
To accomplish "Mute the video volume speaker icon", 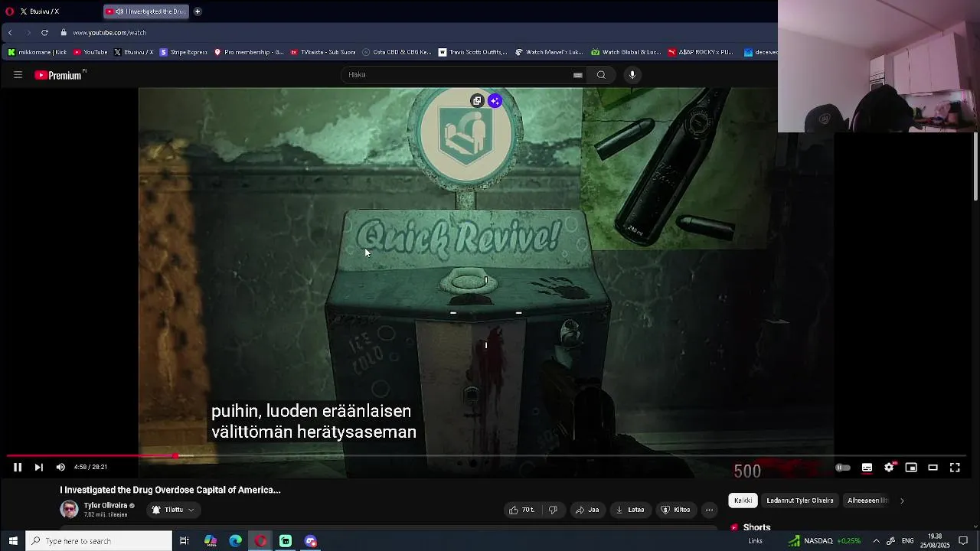I will tap(60, 468).
